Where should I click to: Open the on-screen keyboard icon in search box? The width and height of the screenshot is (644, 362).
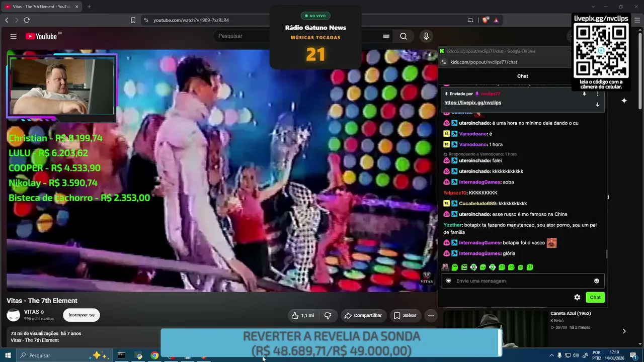[386, 36]
